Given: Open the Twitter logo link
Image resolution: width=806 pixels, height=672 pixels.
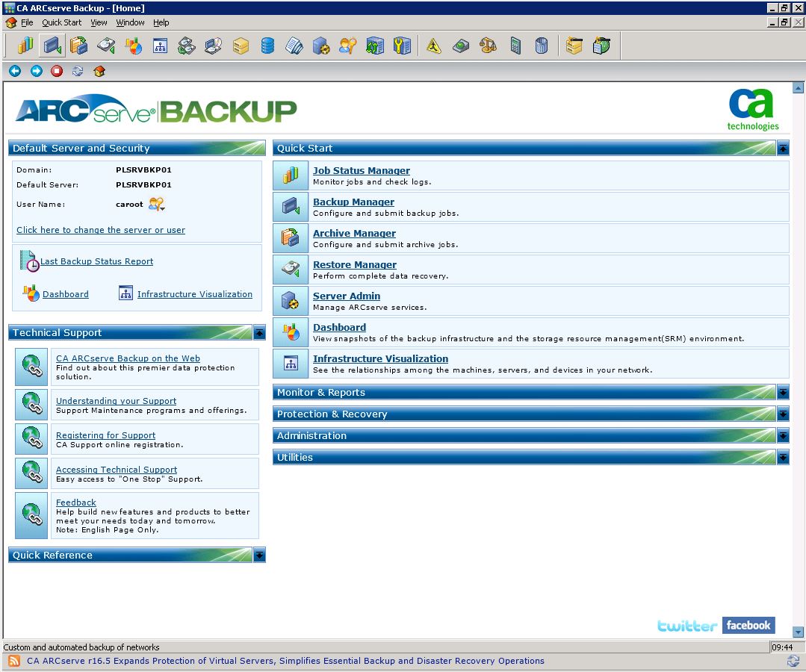Looking at the screenshot, I should pos(686,626).
